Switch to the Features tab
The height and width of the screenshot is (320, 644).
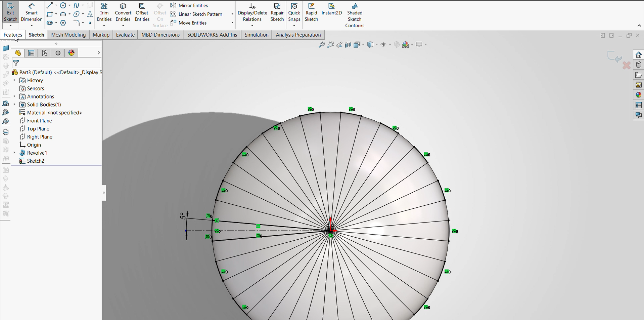(x=13, y=35)
